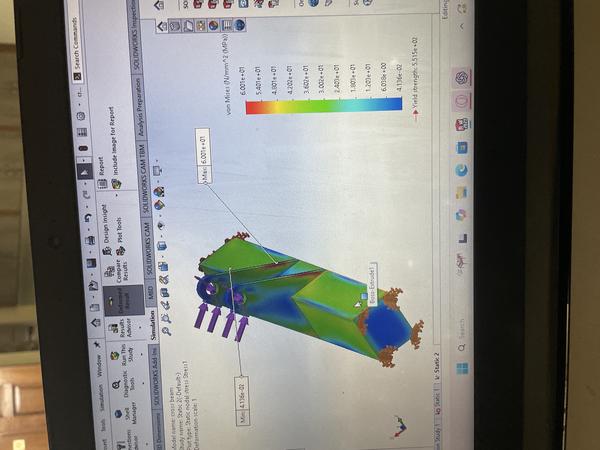
Task: Open the SOLIDWORKS Add-Ins tab
Action: [x=154, y=376]
